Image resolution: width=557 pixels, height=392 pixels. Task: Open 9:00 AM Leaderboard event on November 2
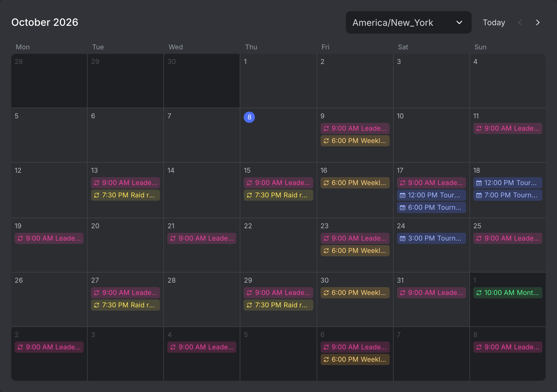pyautogui.click(x=49, y=347)
